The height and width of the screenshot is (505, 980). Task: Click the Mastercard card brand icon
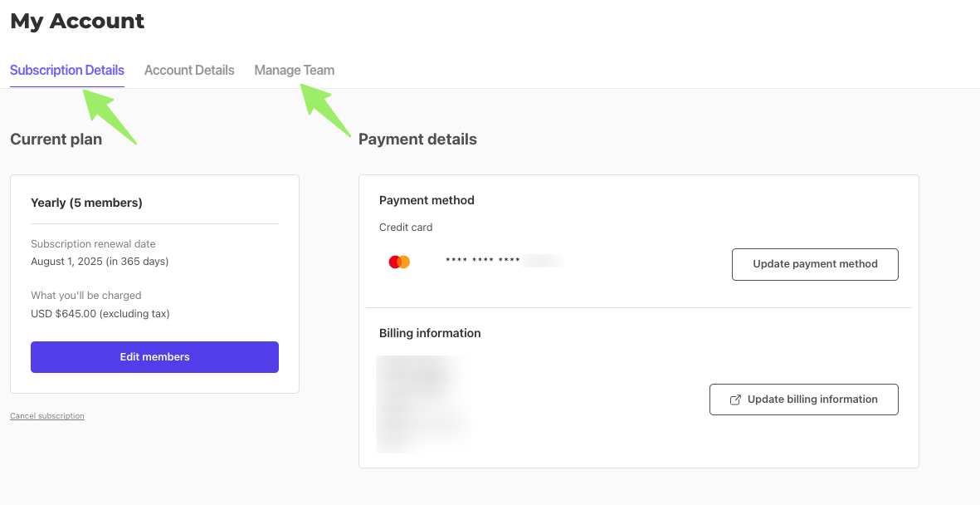[398, 260]
